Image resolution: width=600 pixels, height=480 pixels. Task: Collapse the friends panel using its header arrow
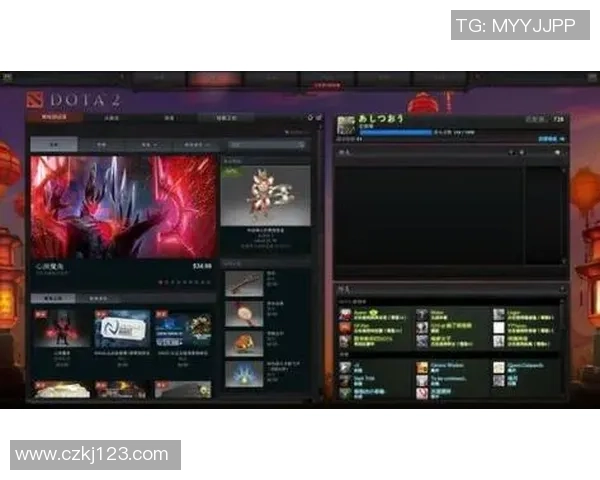562,289
